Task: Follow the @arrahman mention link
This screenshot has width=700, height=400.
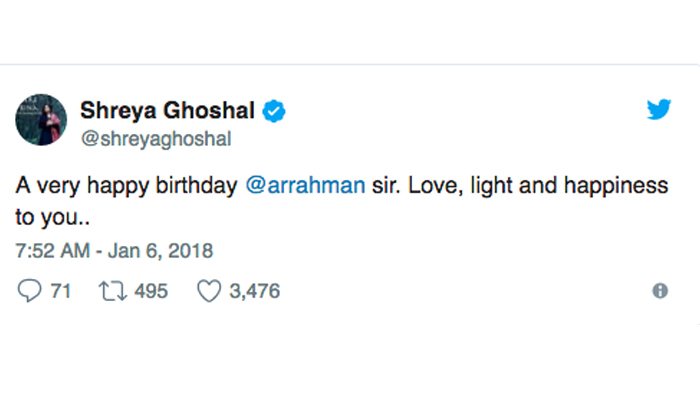Action: [x=305, y=187]
